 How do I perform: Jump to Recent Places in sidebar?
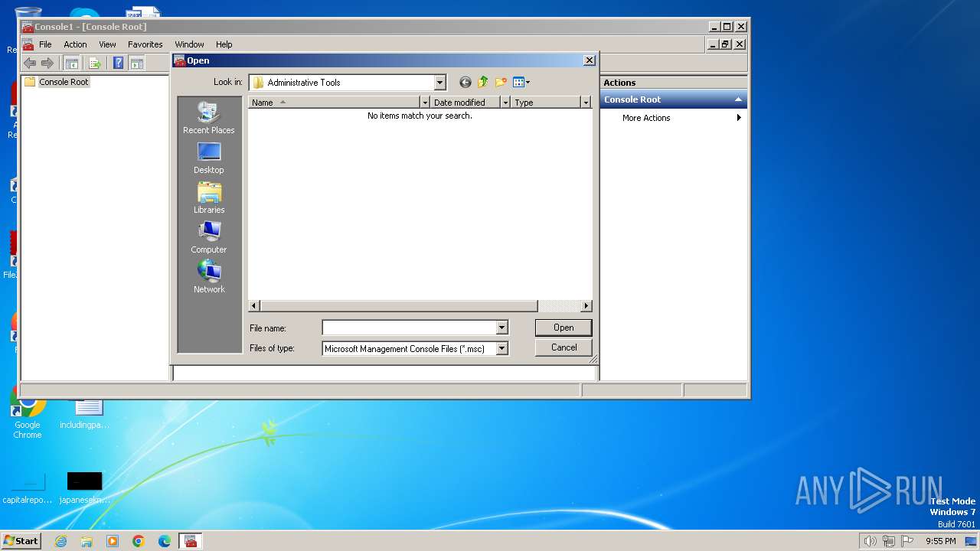click(x=209, y=118)
